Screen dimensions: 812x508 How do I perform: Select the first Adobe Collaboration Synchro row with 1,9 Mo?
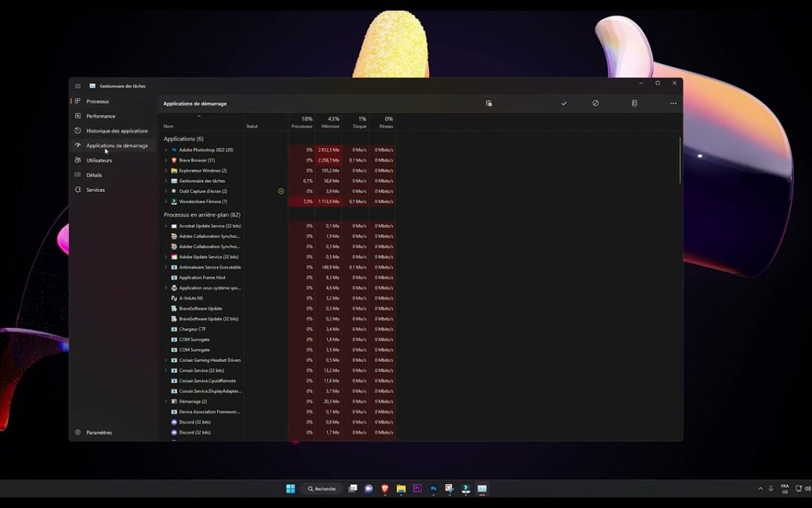[x=277, y=236]
